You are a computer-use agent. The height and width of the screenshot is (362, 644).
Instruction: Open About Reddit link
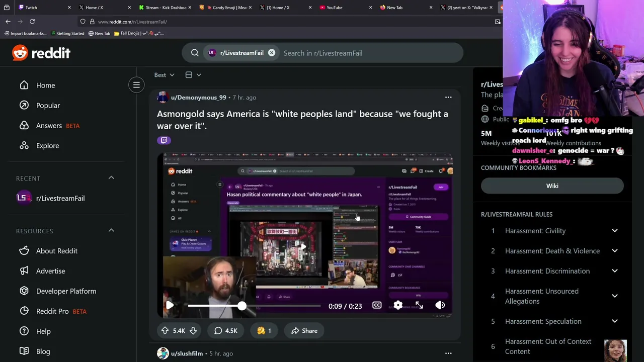pos(56,251)
